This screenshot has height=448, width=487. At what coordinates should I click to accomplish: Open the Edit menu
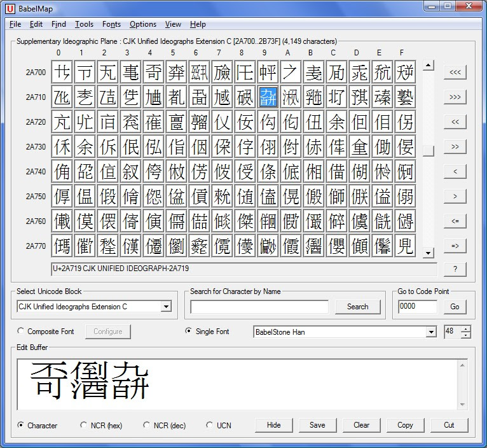[x=36, y=24]
